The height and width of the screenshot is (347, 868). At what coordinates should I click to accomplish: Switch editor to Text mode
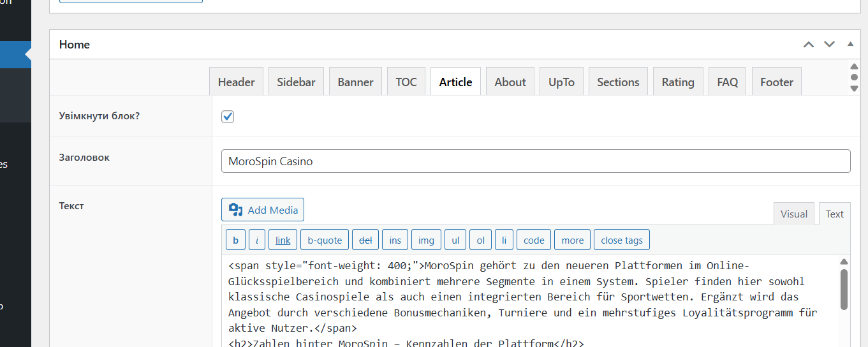[x=834, y=214]
